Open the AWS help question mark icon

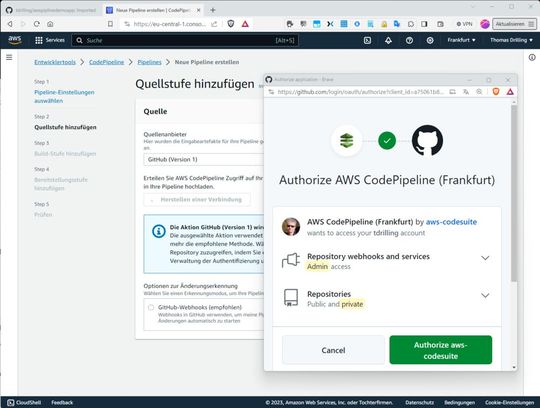409,40
